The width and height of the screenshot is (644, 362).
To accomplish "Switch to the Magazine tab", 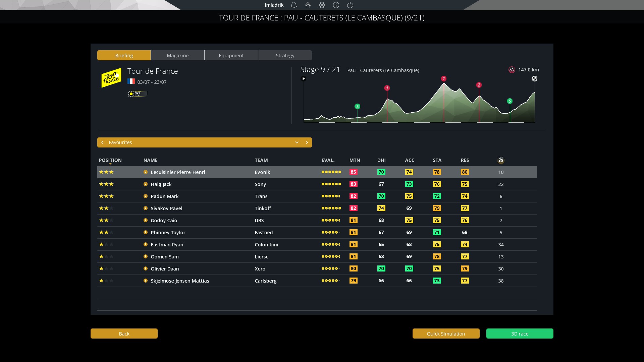I will coord(178,55).
